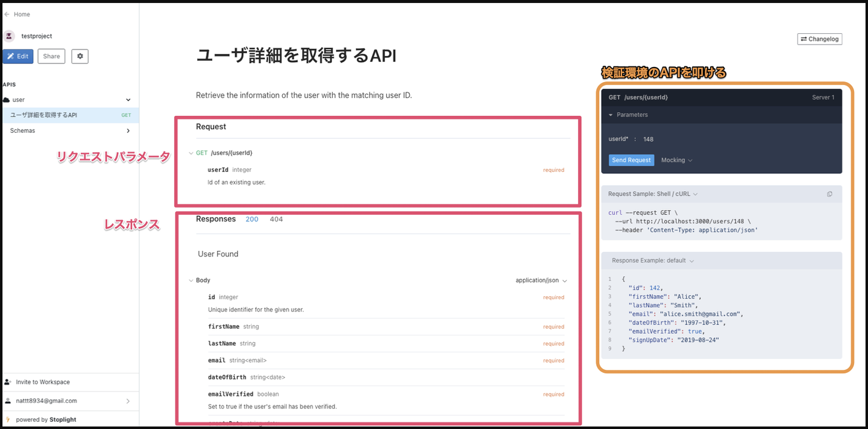Image resolution: width=868 pixels, height=429 pixels.
Task: Copy the cURL request sample
Action: 830,194
